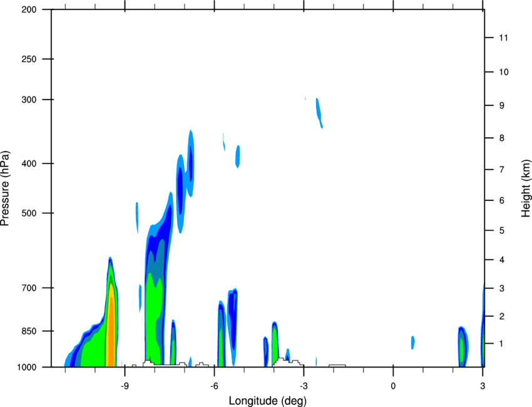Viewport: 532px width, 407px height.
Task: Pick the 10 km height label
Action: (x=504, y=72)
